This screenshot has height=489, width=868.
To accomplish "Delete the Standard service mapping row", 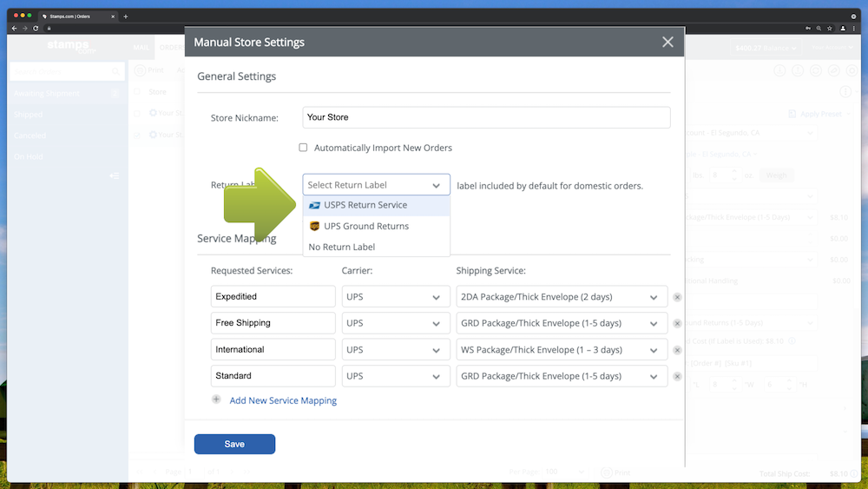I will point(677,376).
